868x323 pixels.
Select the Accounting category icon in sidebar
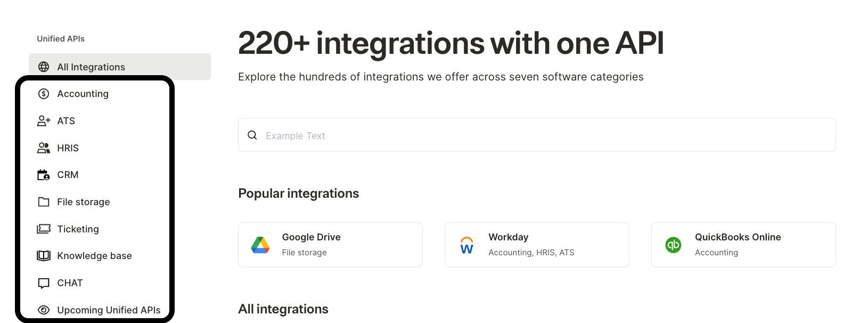[x=43, y=93]
